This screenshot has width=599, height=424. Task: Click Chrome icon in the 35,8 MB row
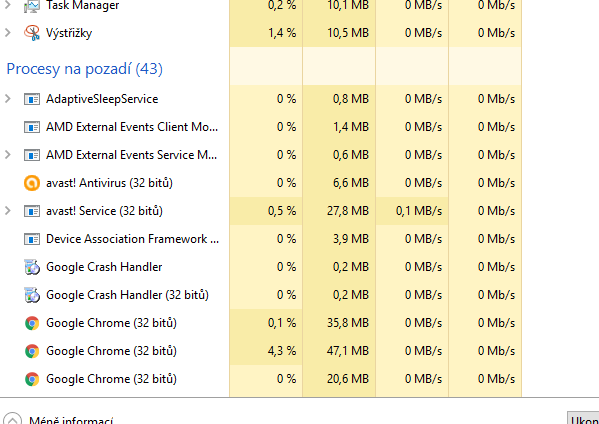(x=32, y=323)
